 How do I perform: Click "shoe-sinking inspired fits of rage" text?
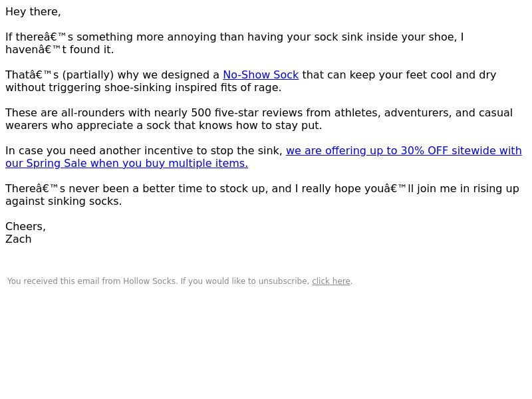tap(193, 88)
